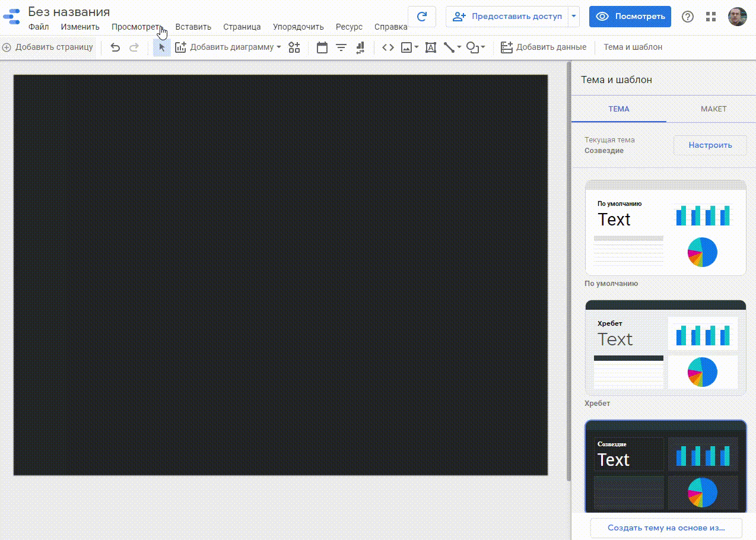Add a date range control
The image size is (756, 540).
point(322,47)
